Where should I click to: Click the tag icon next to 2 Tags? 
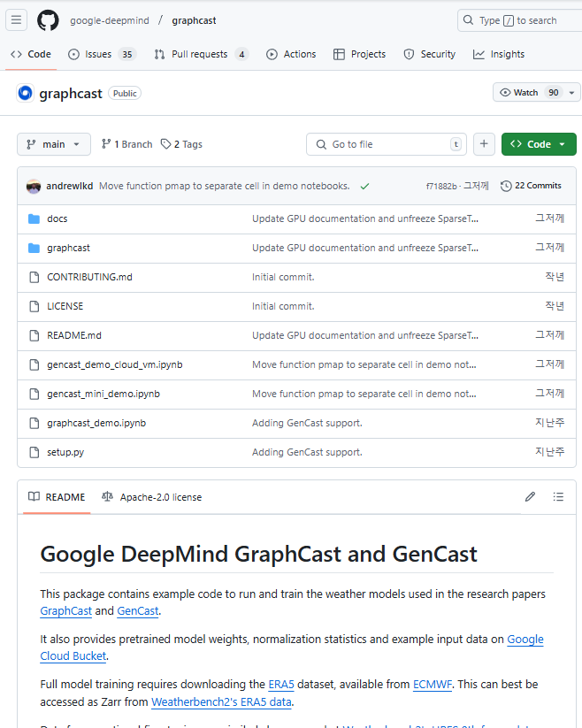pos(165,144)
